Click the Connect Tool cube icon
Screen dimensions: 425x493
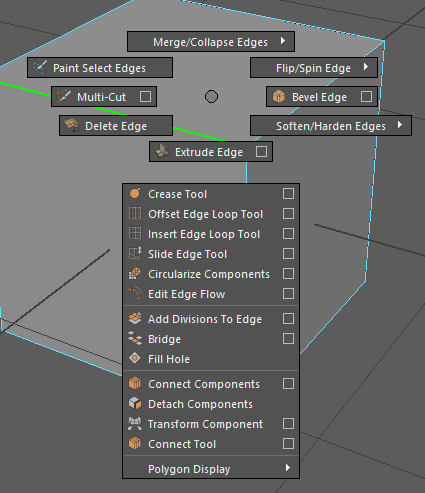click(x=135, y=443)
